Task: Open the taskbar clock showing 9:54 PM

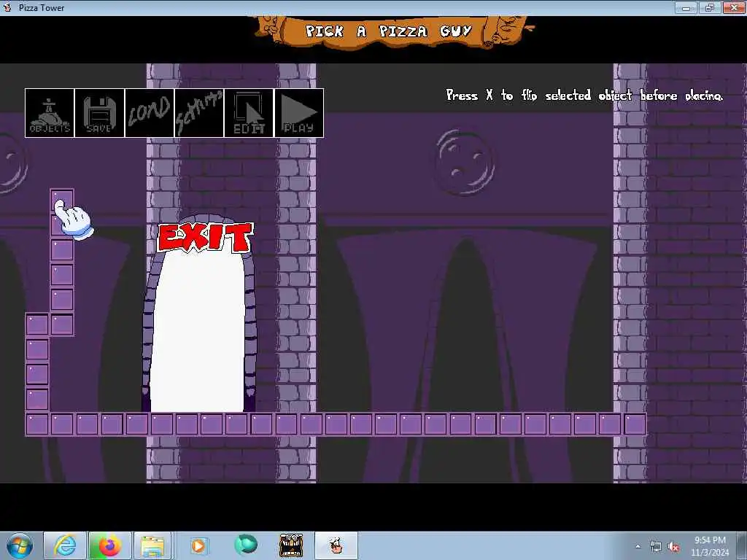Action: tap(710, 546)
